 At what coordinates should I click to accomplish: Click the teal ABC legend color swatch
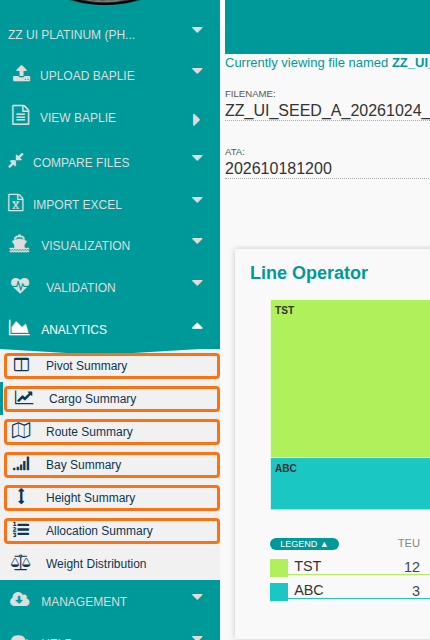pos(279,592)
